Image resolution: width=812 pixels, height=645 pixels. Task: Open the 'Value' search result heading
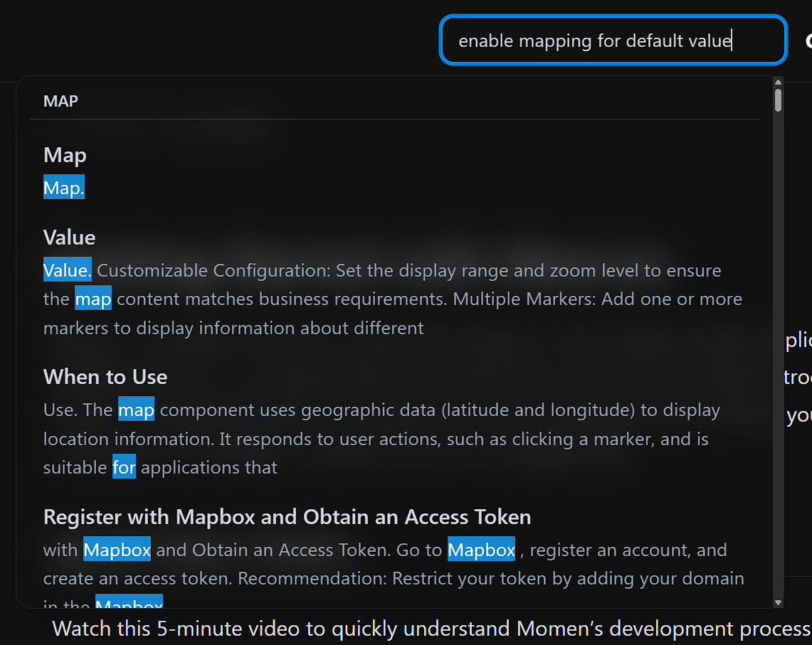(69, 238)
